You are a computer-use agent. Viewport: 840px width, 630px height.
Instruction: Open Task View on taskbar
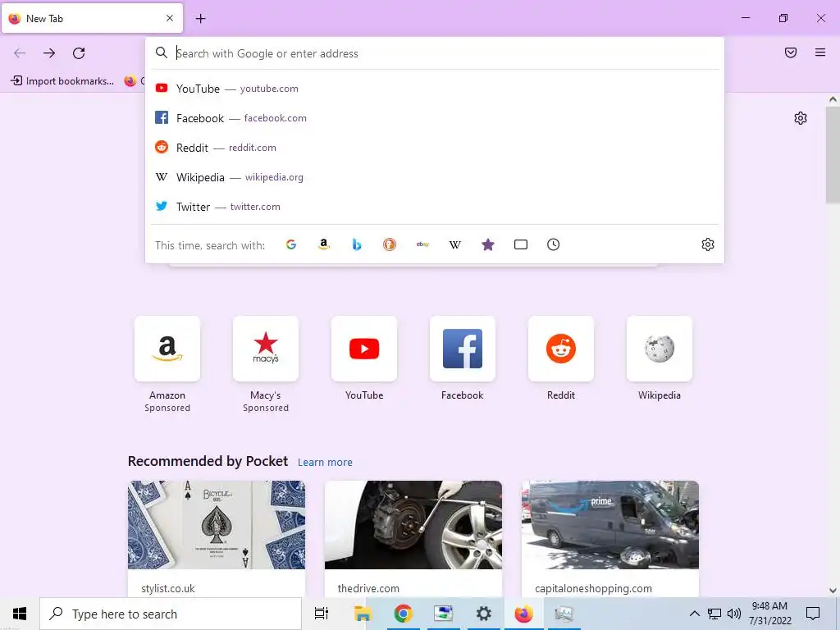pos(322,614)
